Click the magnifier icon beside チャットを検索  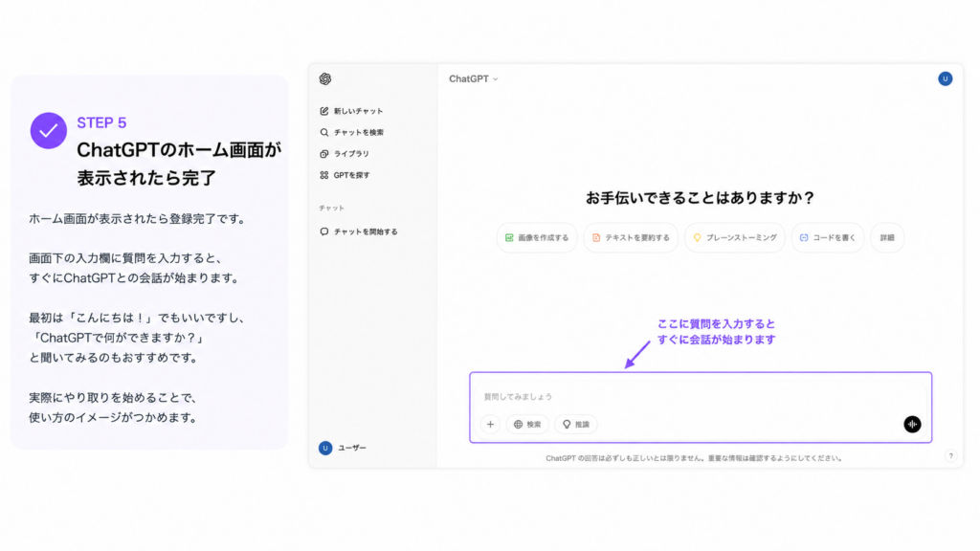click(323, 132)
